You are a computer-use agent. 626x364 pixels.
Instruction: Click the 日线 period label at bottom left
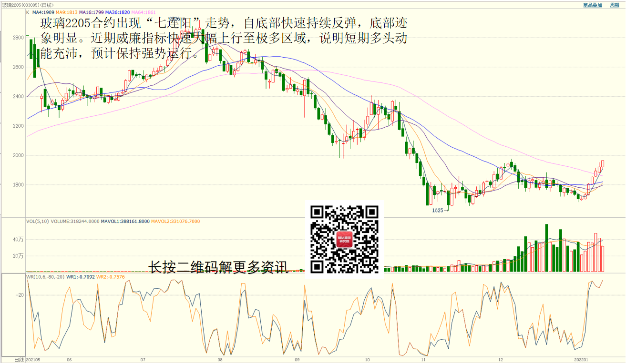(x=19, y=360)
